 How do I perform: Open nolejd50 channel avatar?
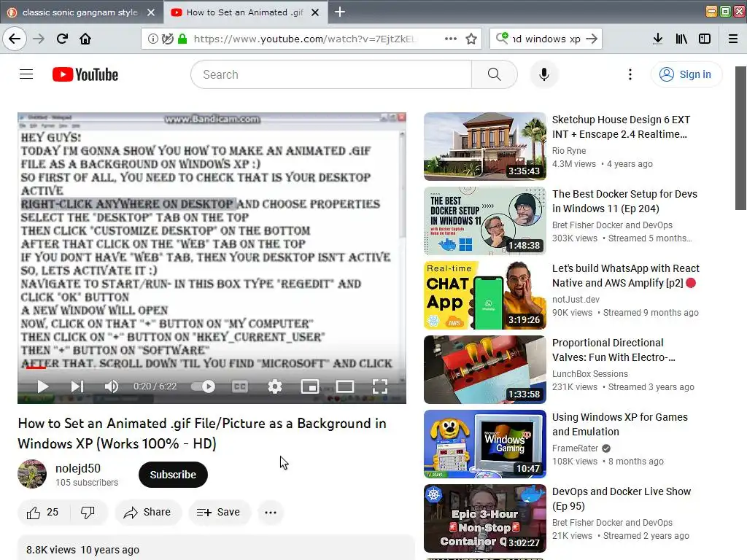[x=32, y=474]
